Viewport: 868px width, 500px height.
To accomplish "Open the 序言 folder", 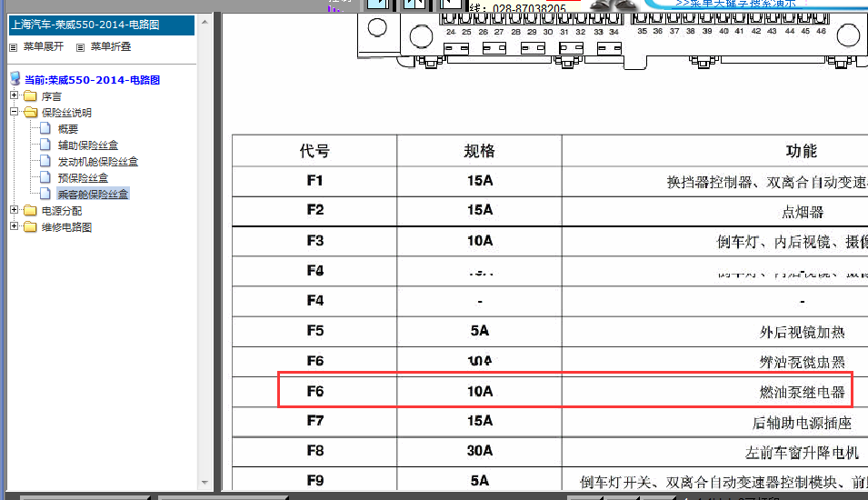I will 52,96.
